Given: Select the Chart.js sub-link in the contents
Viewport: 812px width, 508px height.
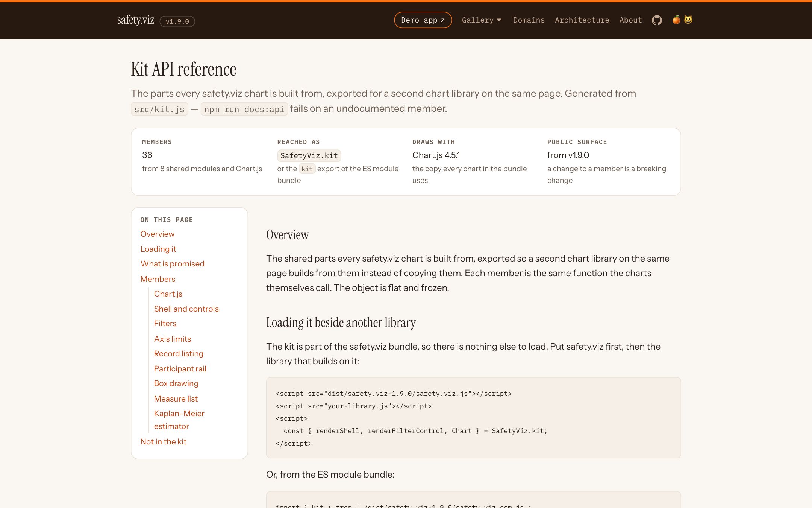Looking at the screenshot, I should 168,294.
